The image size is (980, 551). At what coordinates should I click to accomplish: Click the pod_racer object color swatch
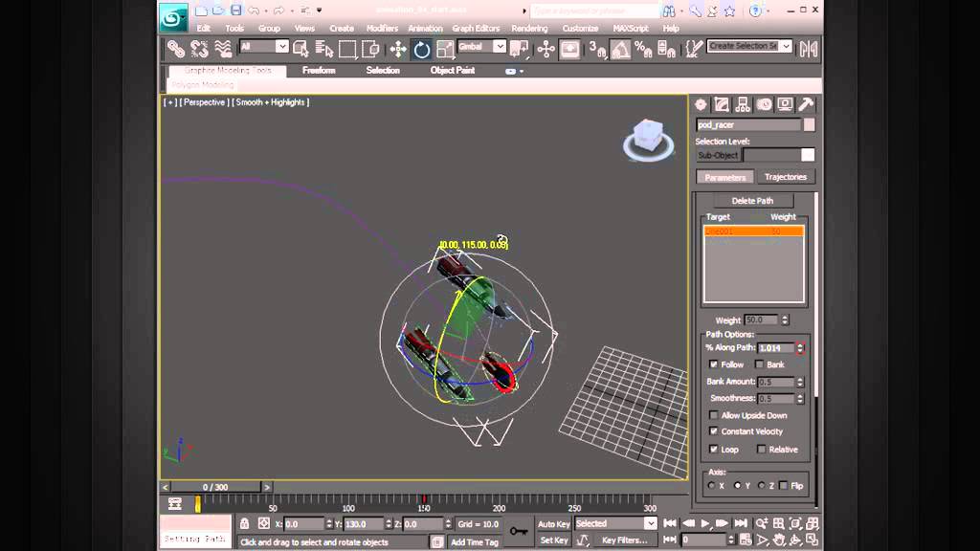pyautogui.click(x=809, y=125)
